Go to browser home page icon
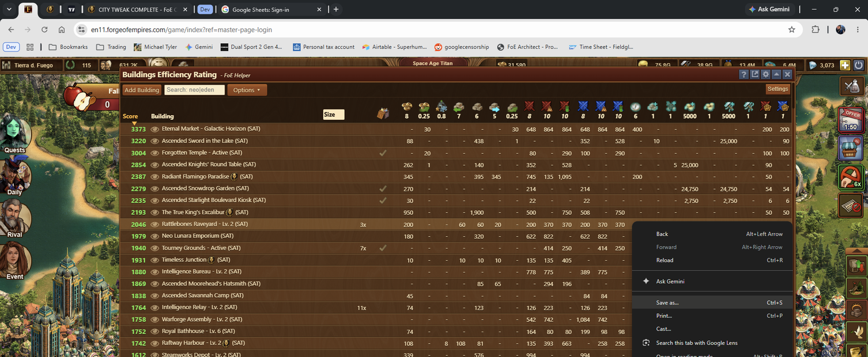The width and height of the screenshot is (868, 357). tap(62, 30)
